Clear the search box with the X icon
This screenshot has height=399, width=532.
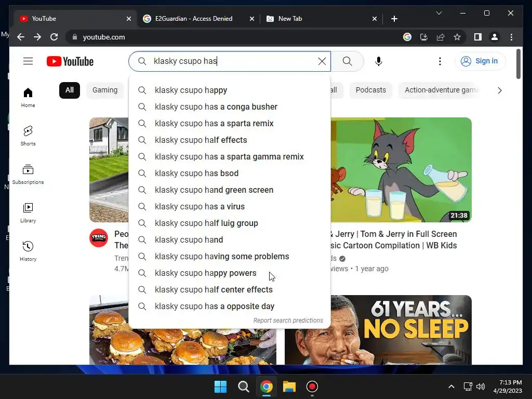pos(322,61)
